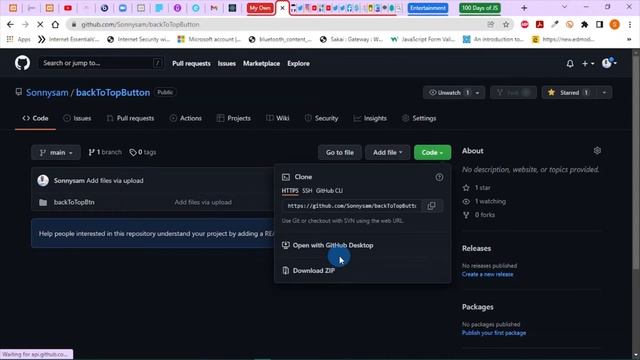Screen dimensions: 640x360
Task: Click the Sonnysam commit author avatar
Action: pyautogui.click(x=43, y=180)
